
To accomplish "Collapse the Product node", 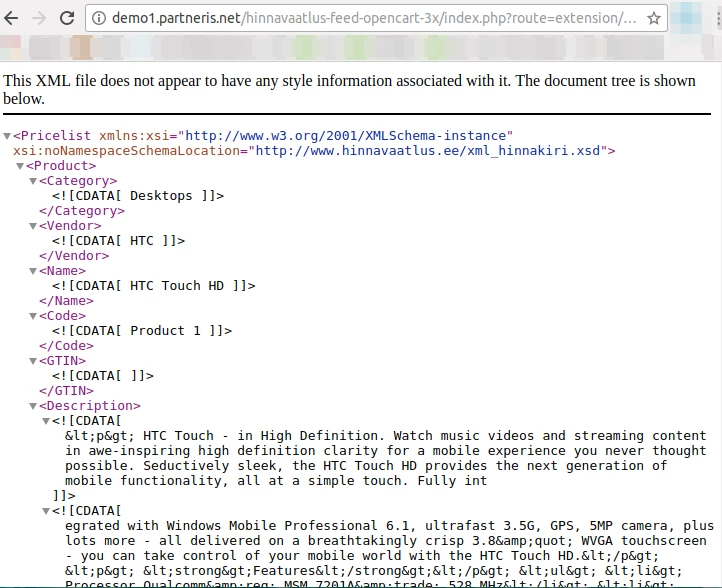I will click(20, 166).
